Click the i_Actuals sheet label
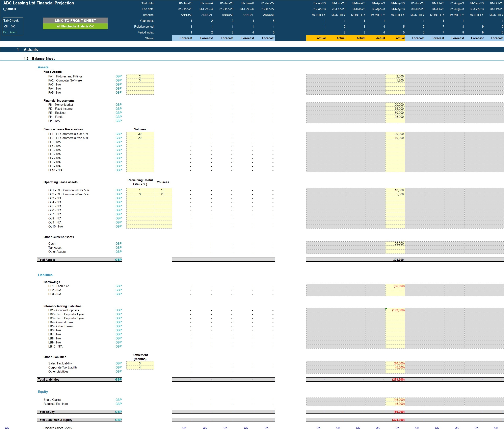Viewport: 504px width, 430px height. (9, 9)
